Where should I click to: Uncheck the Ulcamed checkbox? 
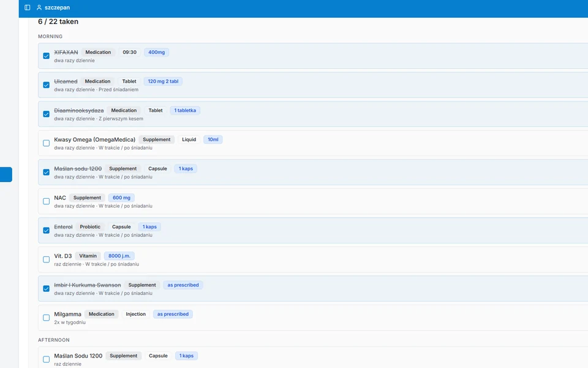coord(46,85)
